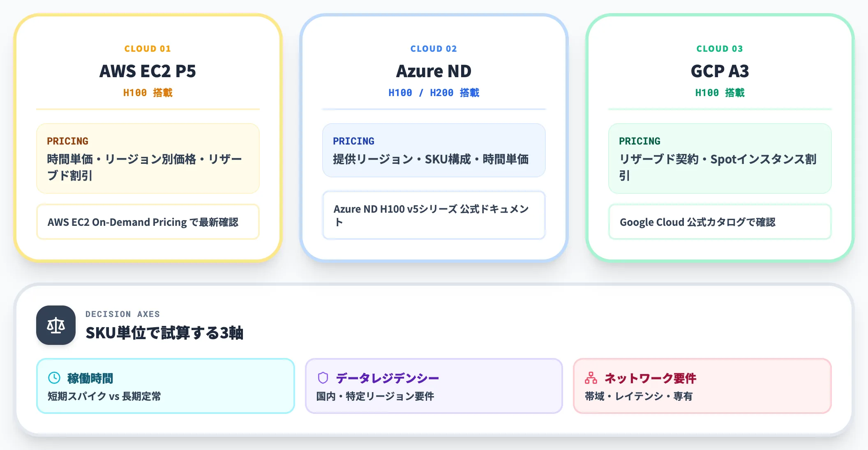
Task: Click the clock icon beside 稼働時間
Action: (x=54, y=378)
